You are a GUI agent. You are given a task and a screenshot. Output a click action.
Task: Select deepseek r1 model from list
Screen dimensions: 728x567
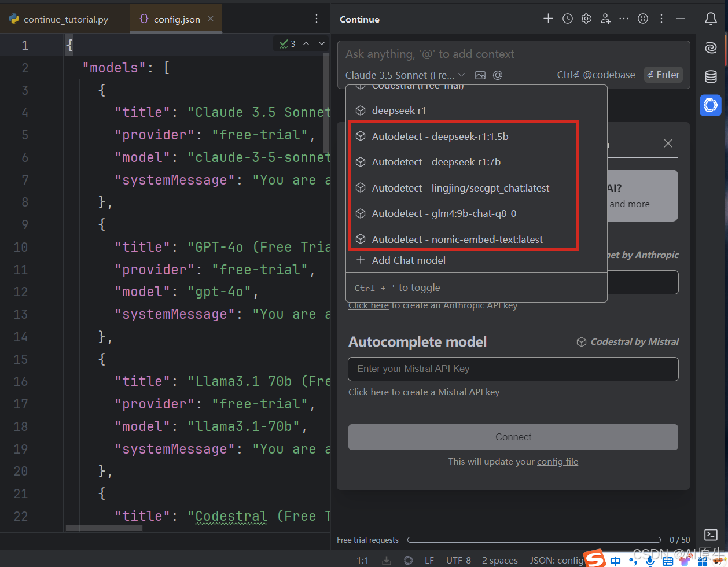pyautogui.click(x=476, y=111)
